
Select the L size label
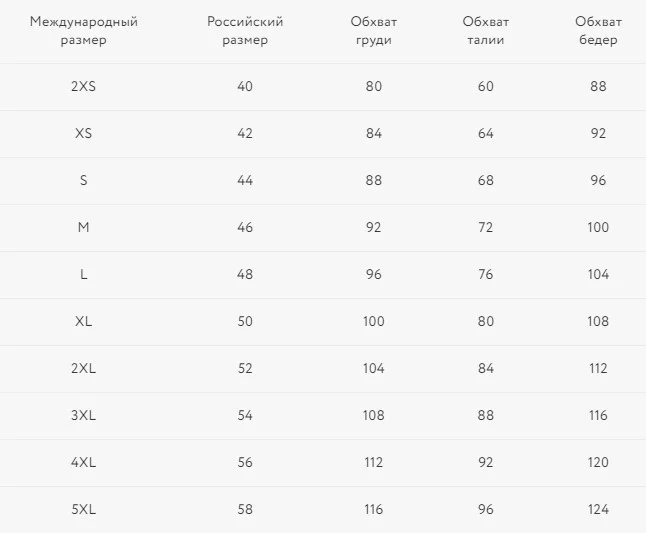(x=84, y=274)
